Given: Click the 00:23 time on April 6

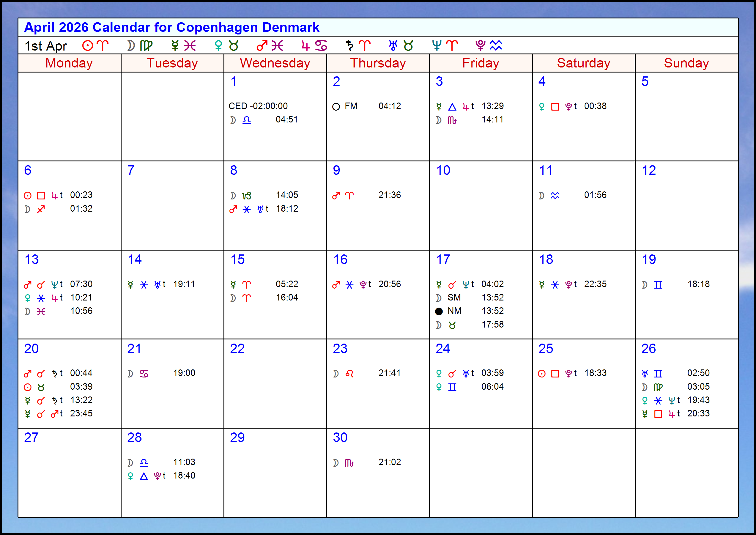Looking at the screenshot, I should (81, 195).
